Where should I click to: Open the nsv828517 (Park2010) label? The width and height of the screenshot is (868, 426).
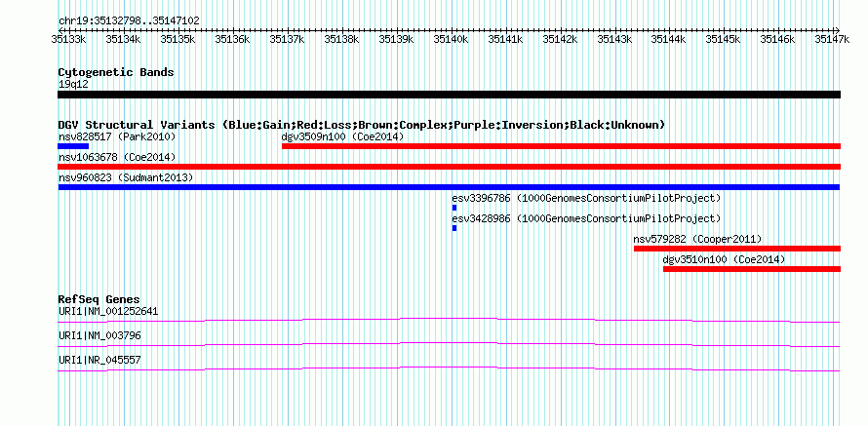point(117,136)
